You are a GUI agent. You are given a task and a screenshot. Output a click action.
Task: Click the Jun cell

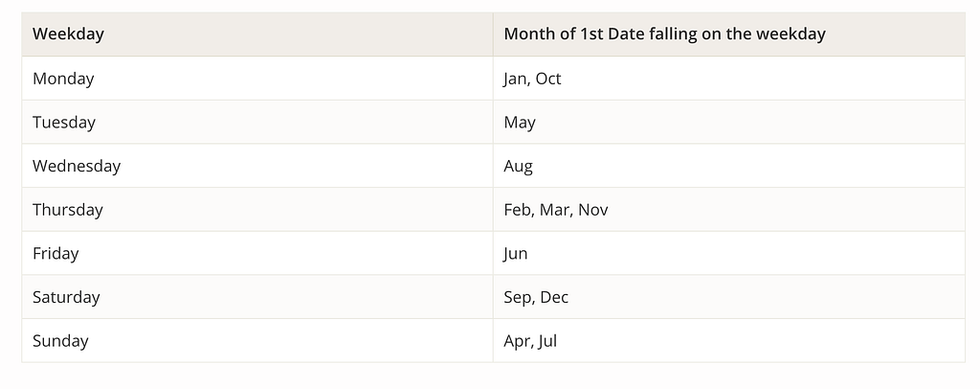516,254
